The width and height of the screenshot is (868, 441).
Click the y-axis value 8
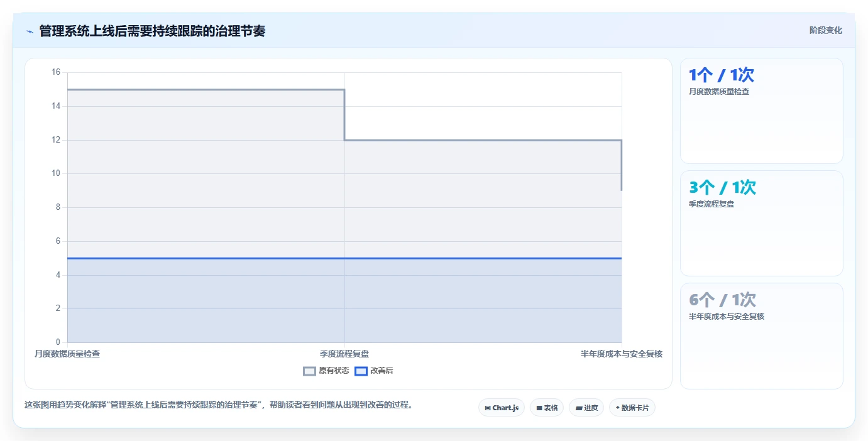pyautogui.click(x=58, y=207)
